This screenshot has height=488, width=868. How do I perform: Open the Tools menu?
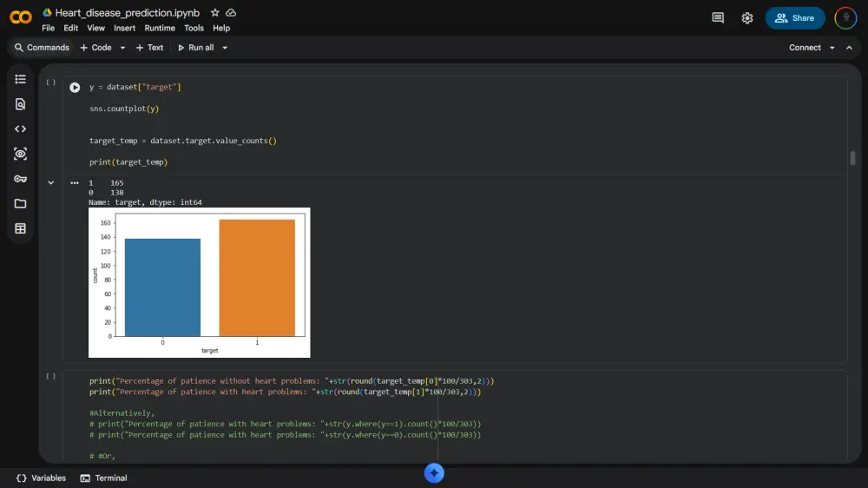point(194,28)
